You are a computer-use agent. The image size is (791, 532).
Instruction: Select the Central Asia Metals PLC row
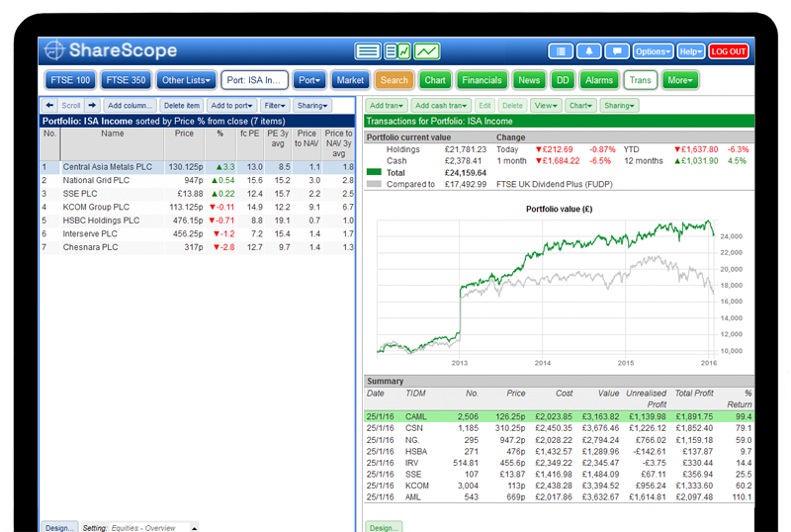pyautogui.click(x=109, y=167)
